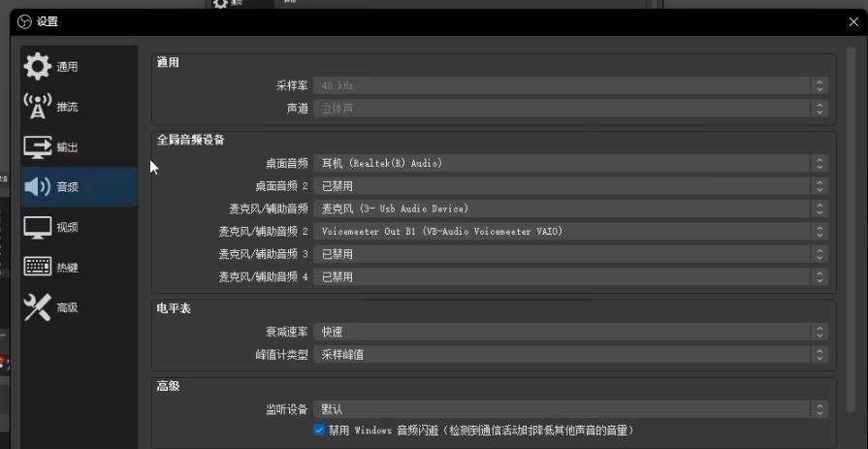The image size is (868, 449).
Task: Click the OBS logo in the title bar
Action: tap(24, 21)
